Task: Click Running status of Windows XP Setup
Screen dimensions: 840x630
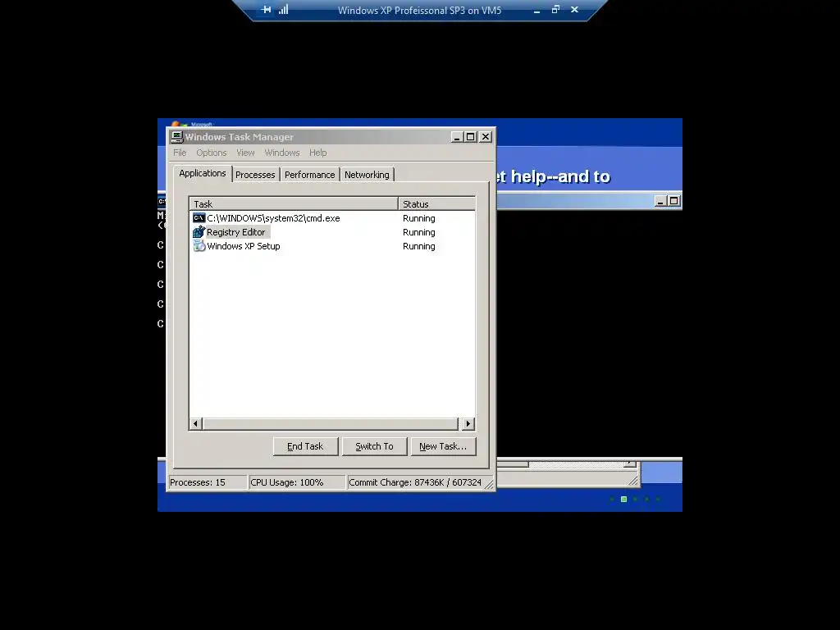Action: pyautogui.click(x=419, y=246)
